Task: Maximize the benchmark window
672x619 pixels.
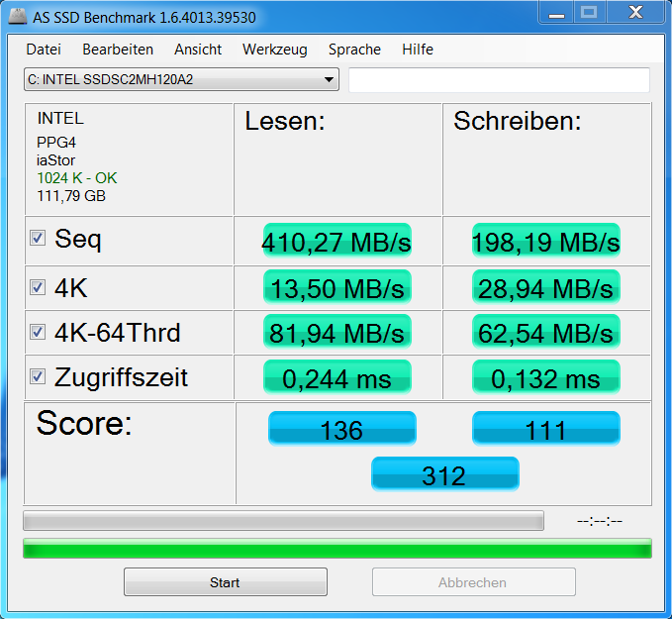Action: (x=589, y=12)
